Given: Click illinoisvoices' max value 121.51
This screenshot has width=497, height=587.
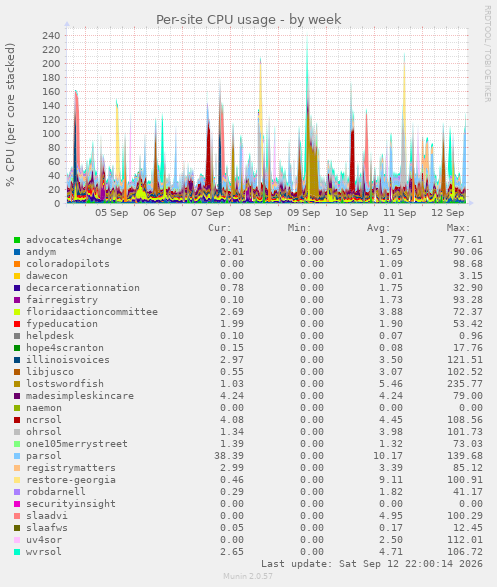Looking at the screenshot, I should tap(465, 360).
